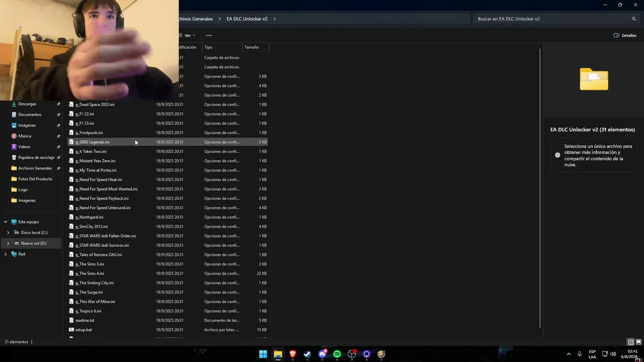Select Fotos Del Producto folder in sidebar

(35, 179)
